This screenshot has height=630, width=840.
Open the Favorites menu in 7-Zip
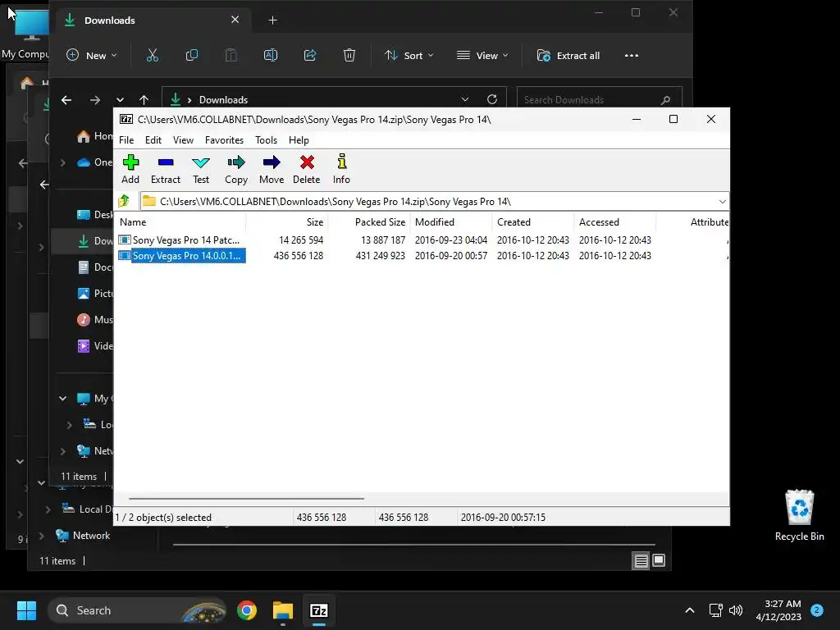224,139
